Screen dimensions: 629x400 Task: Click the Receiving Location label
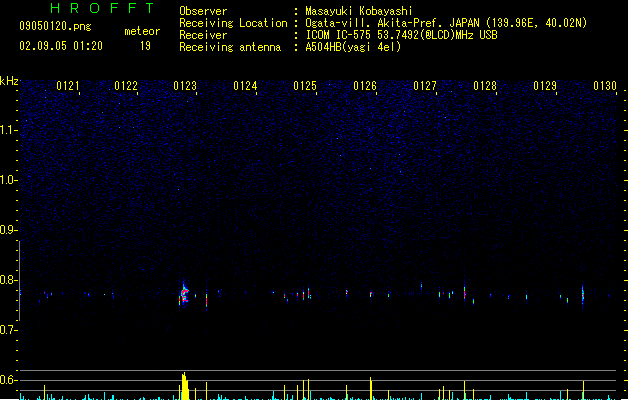click(233, 23)
